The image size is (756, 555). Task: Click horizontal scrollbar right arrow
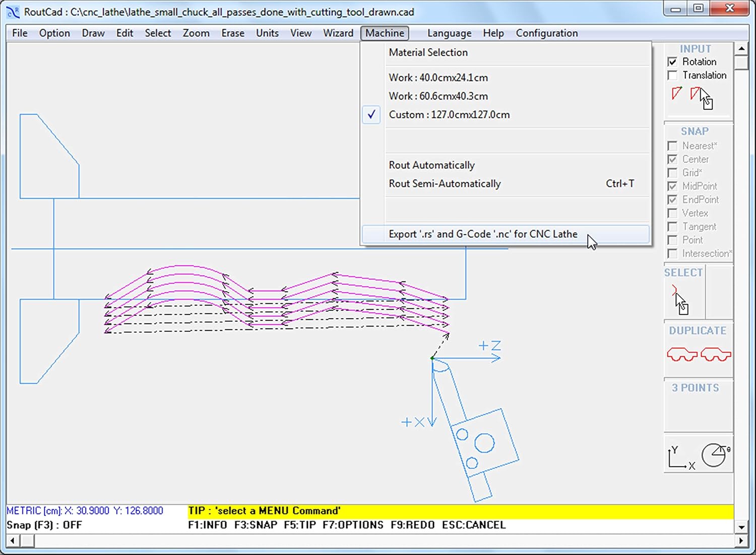741,541
